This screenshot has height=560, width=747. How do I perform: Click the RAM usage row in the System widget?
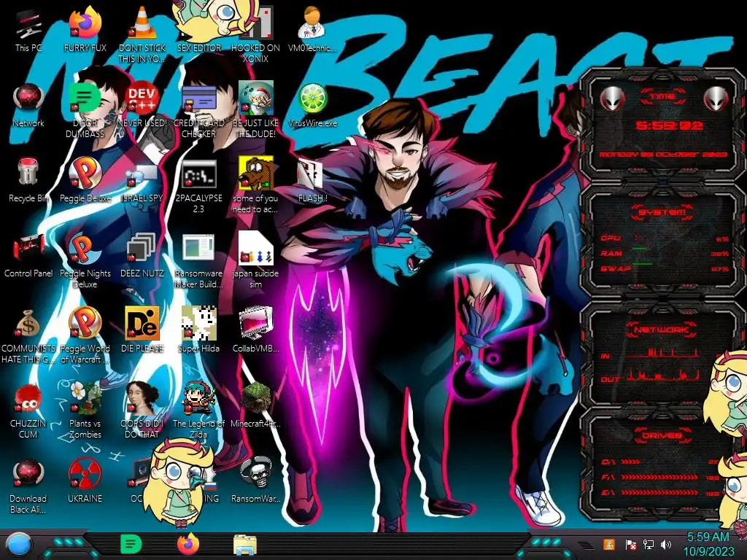point(664,253)
